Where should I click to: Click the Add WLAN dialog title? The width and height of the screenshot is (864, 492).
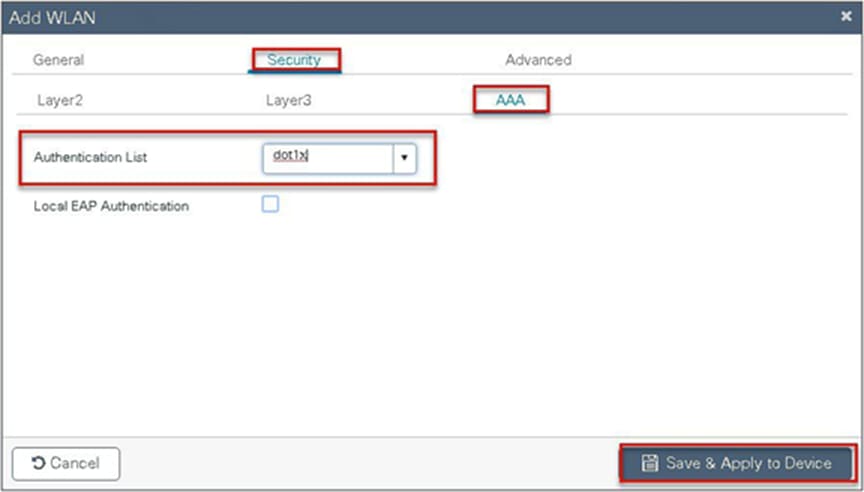point(52,18)
